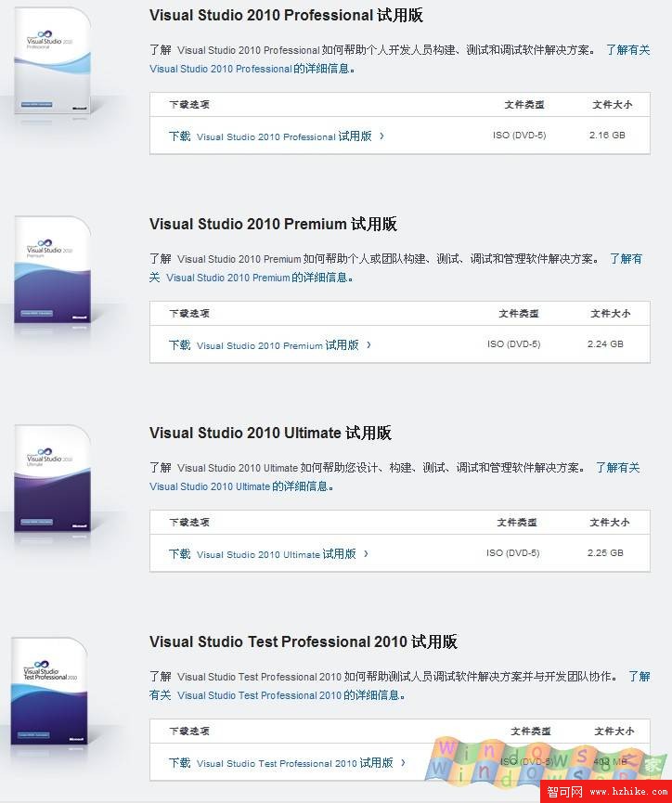Click 文件类型 header in Professional table
The height and width of the screenshot is (803, 672).
[524, 105]
